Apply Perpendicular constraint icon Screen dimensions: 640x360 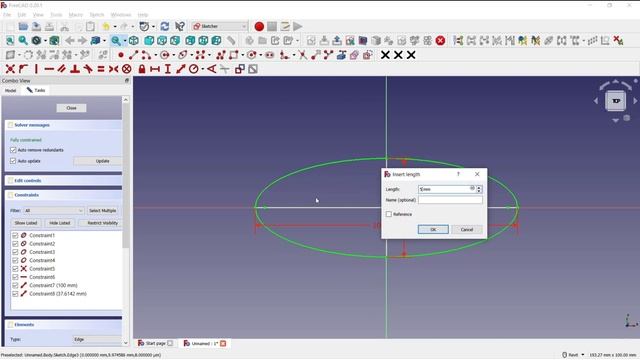[75, 69]
